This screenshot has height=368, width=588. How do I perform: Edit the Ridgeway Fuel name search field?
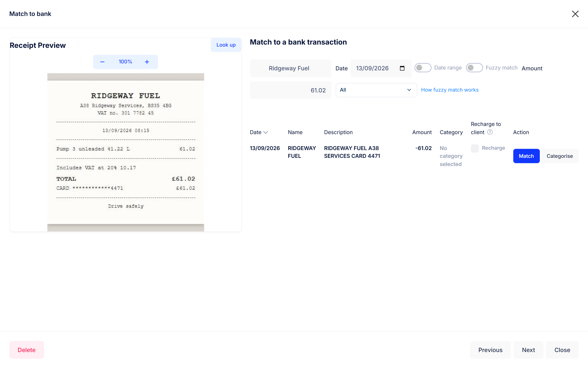coord(290,68)
